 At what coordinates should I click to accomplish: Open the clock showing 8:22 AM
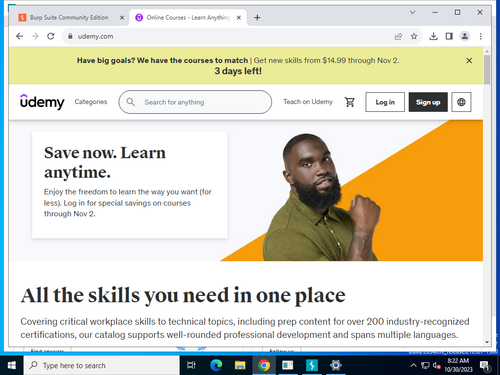point(458,365)
